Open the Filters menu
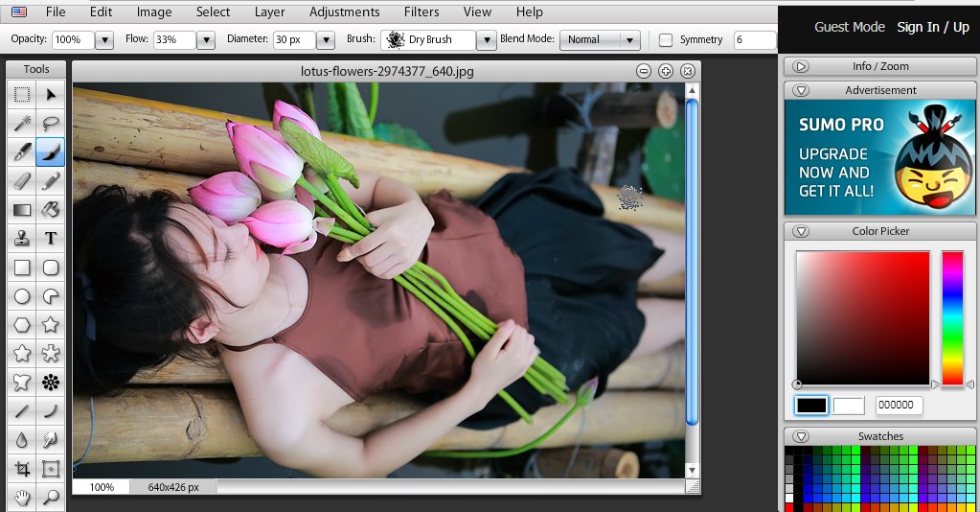This screenshot has width=980, height=512. tap(422, 12)
